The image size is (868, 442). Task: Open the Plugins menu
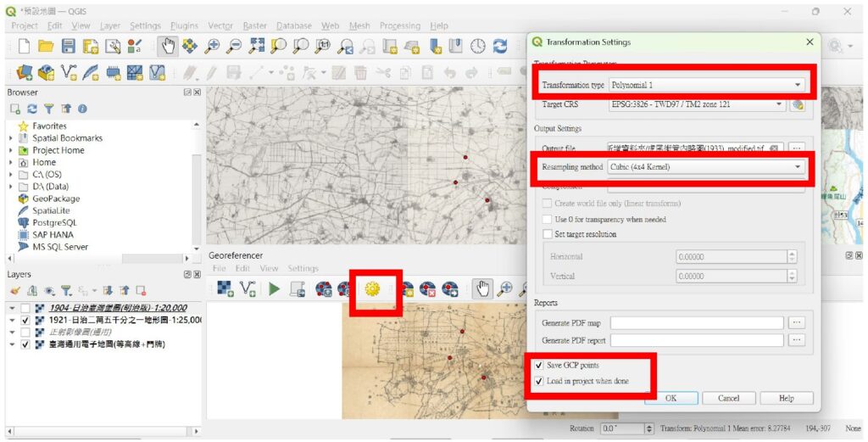tap(184, 26)
